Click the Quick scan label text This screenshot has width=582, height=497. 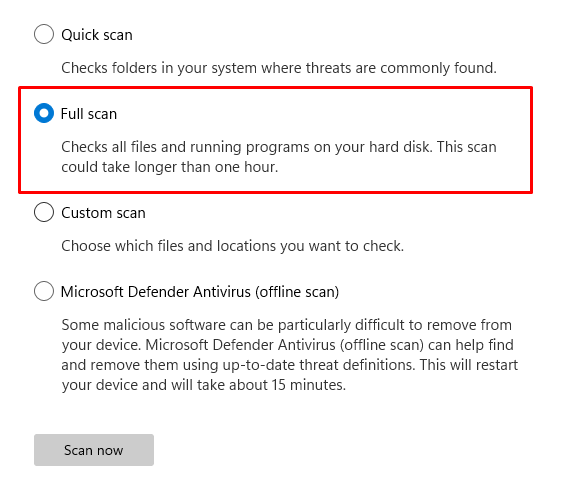click(97, 35)
